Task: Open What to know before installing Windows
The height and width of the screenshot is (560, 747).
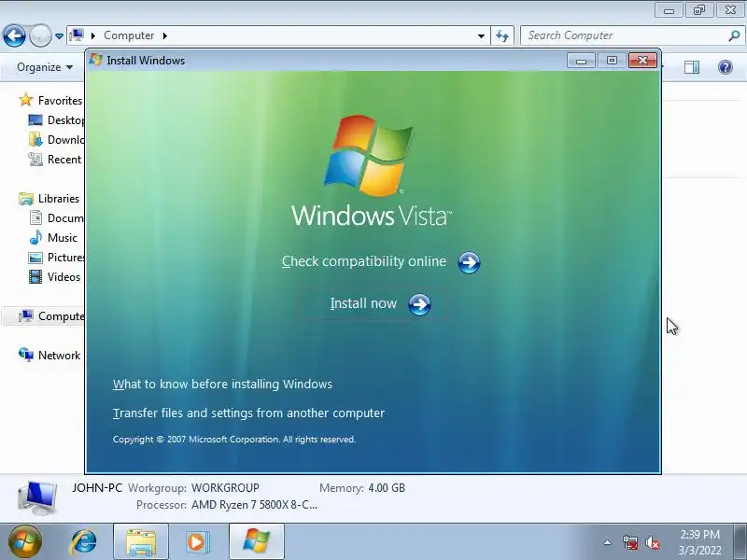Action: tap(222, 384)
